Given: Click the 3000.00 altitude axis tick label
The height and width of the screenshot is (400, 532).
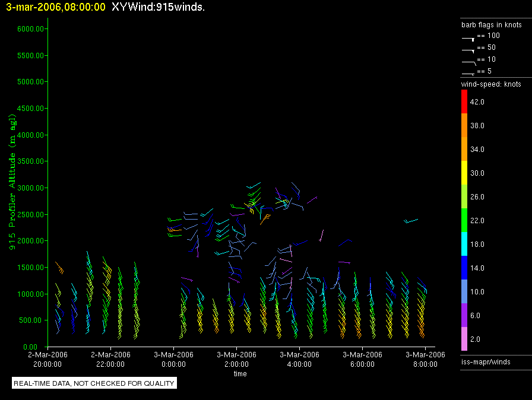Looking at the screenshot, I should click(x=27, y=188).
